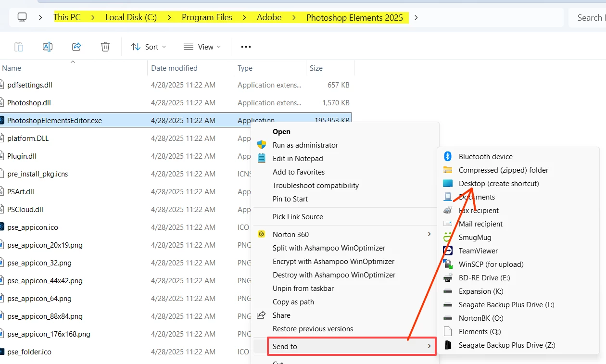Viewport: 606px width, 364px height.
Task: Choose Open in context menu
Action: click(281, 131)
